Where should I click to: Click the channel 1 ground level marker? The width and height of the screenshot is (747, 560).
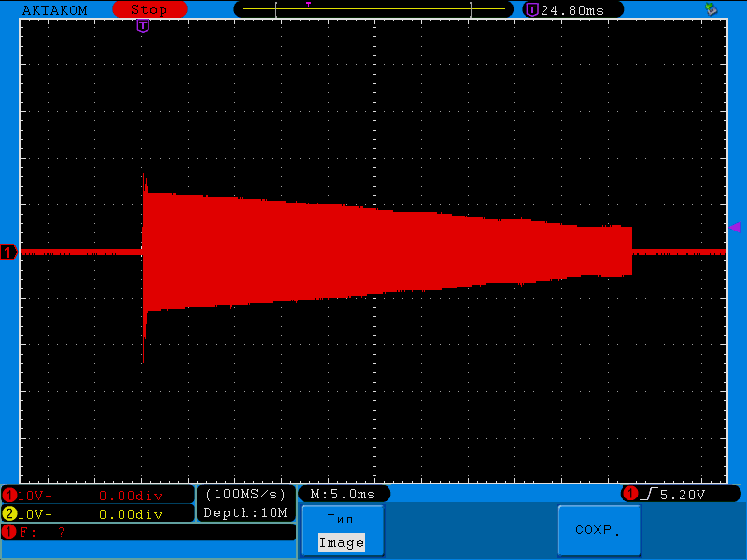click(8, 252)
